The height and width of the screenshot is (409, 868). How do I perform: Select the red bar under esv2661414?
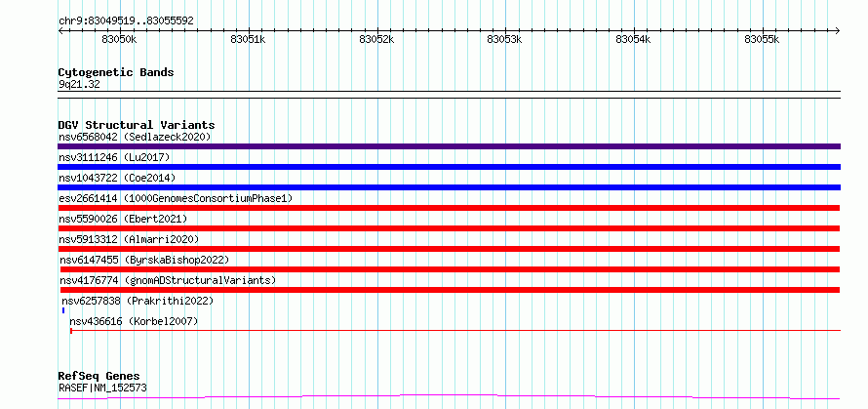(449, 208)
